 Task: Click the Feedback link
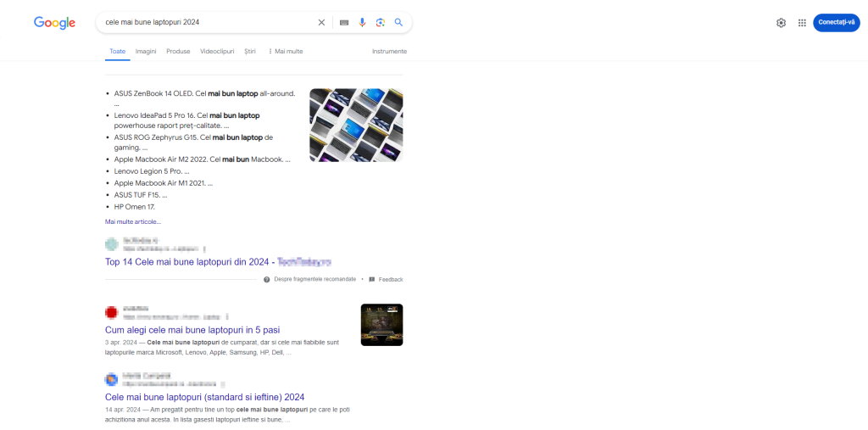pos(391,279)
